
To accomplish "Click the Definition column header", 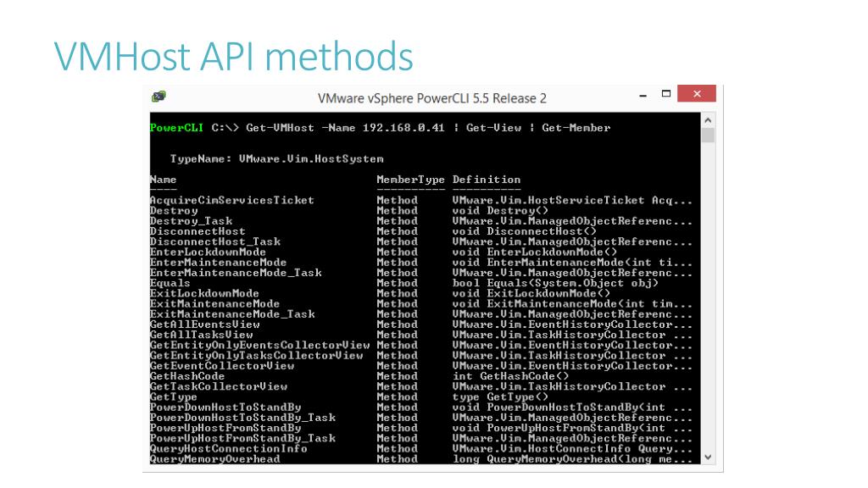I will 487,180.
